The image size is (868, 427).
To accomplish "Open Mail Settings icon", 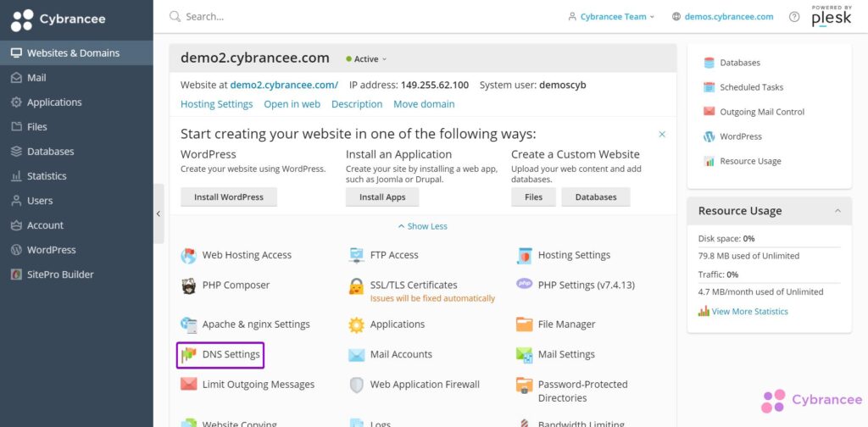I will point(524,354).
